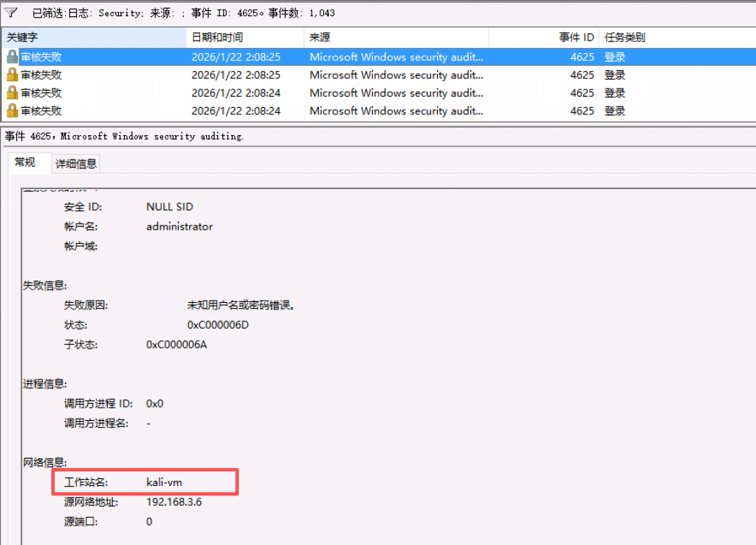Click lock icon of the first 2:08:24 event
The height and width of the screenshot is (545, 756).
point(12,93)
